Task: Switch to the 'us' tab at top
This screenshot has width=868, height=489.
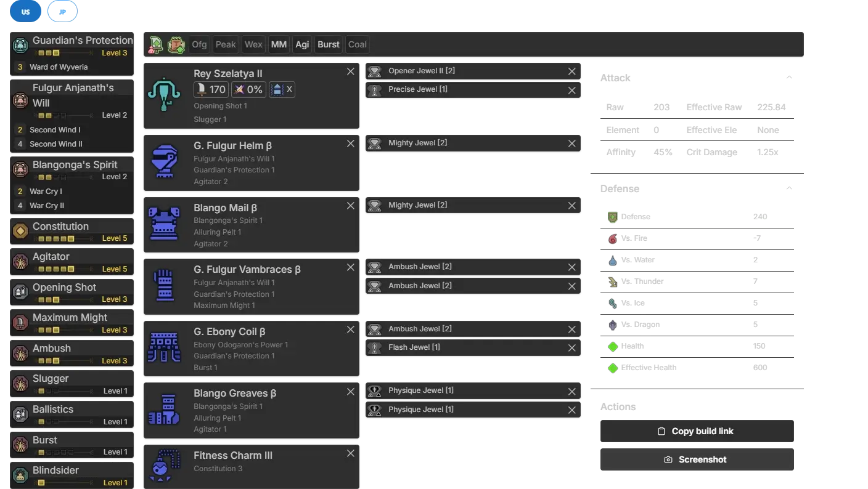Action: pyautogui.click(x=25, y=12)
